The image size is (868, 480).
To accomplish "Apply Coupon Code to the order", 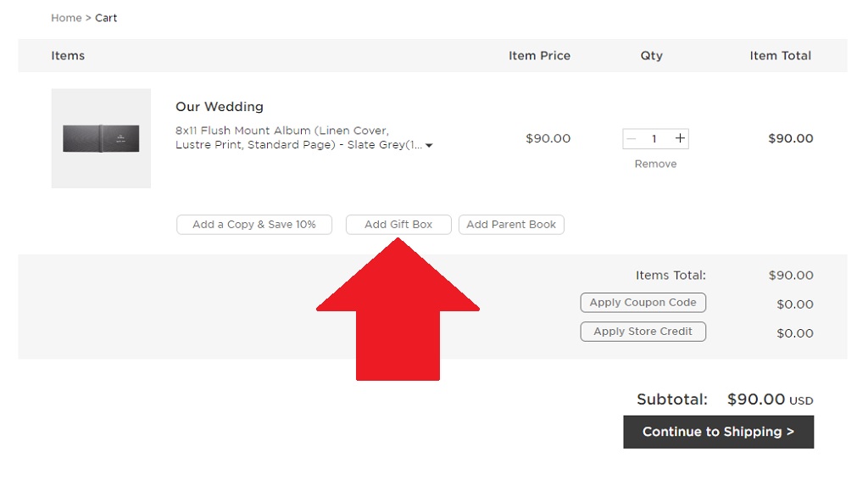I will [x=643, y=303].
